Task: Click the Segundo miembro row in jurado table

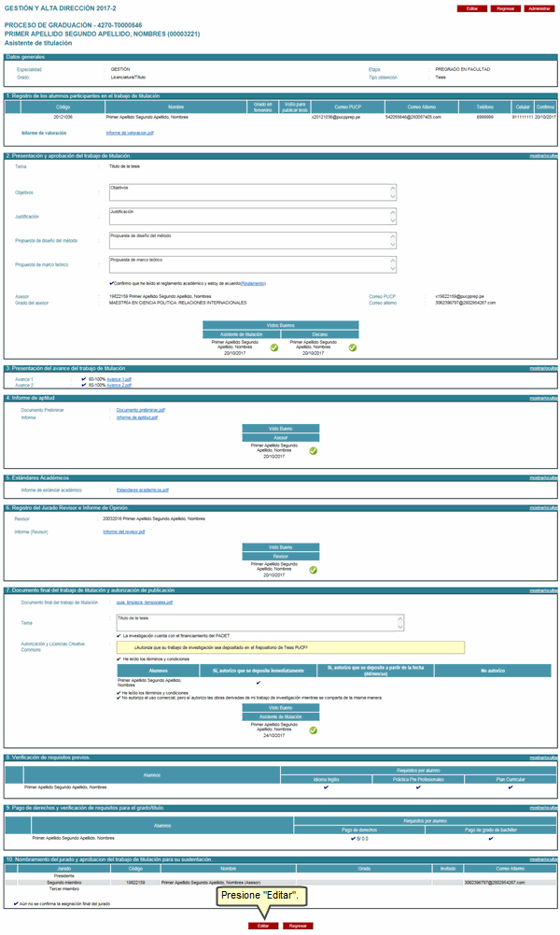Action: point(281,883)
